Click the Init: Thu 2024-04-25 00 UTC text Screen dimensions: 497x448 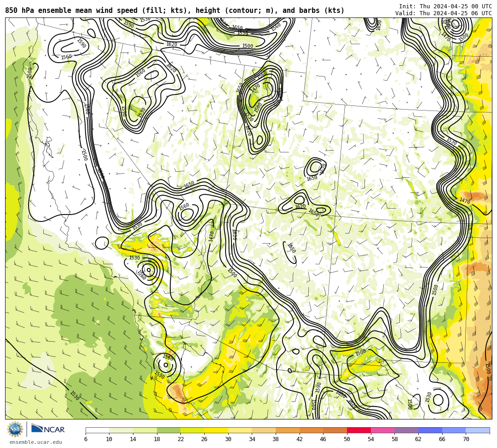pyautogui.click(x=445, y=6)
